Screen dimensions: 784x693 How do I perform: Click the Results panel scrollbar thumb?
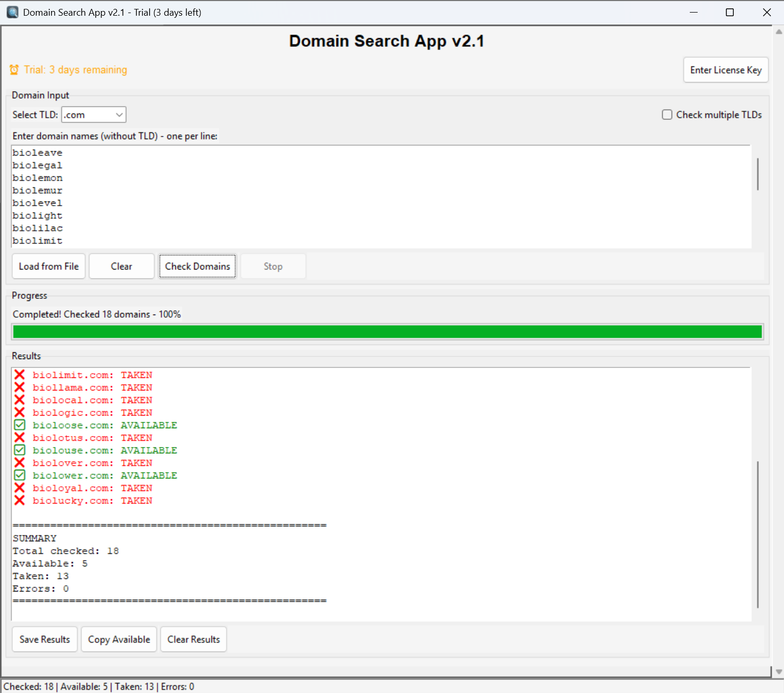pos(757,534)
